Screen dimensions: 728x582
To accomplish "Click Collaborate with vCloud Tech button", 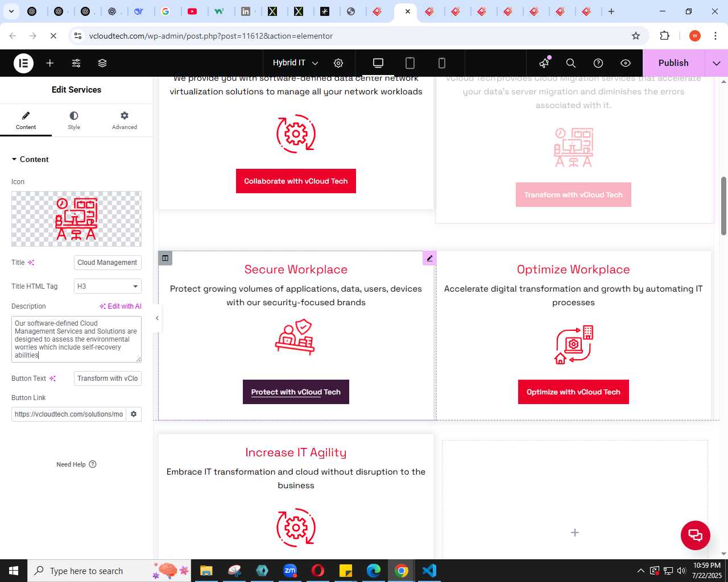I will pyautogui.click(x=296, y=181).
